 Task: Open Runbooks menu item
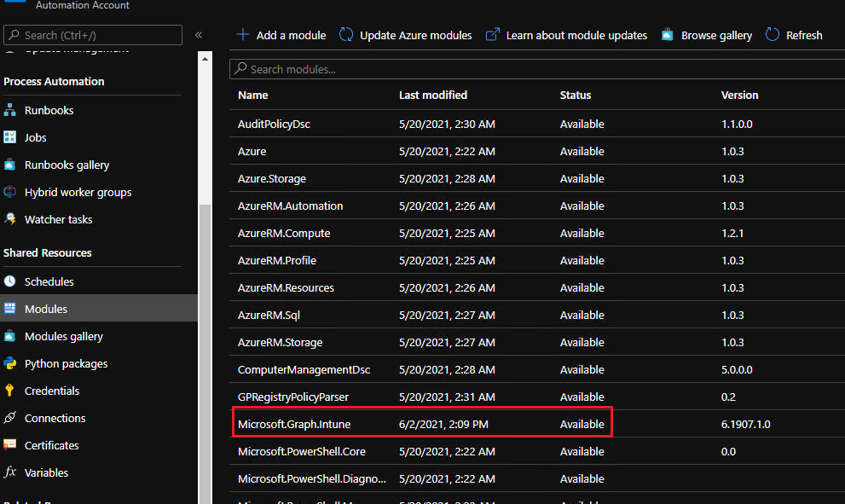(49, 110)
